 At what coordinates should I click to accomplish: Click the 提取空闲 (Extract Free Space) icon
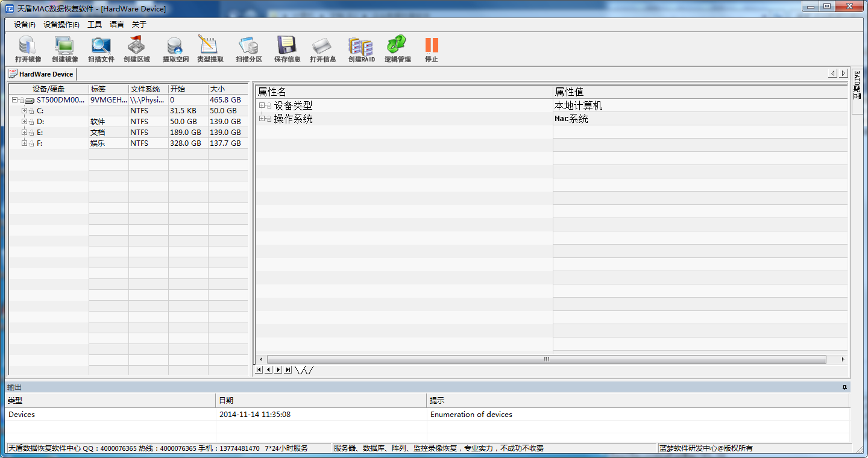pyautogui.click(x=175, y=49)
